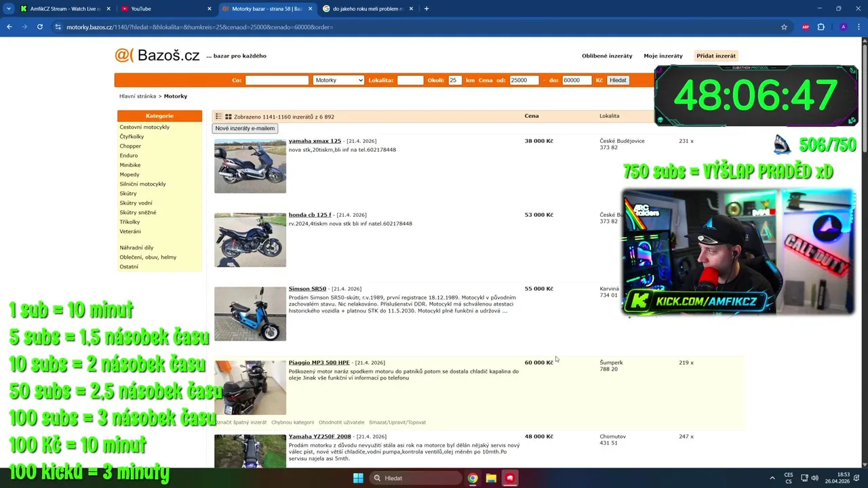This screenshot has height=488, width=868.
Task: Open the volume control in system tray
Action: click(814, 478)
